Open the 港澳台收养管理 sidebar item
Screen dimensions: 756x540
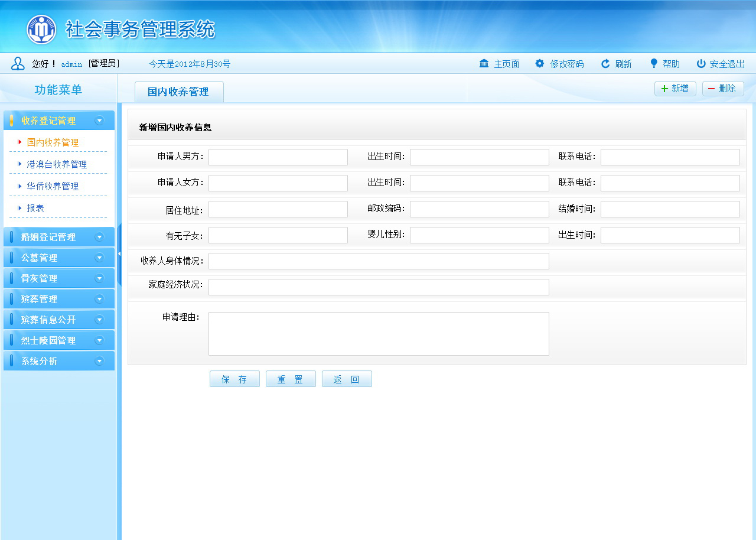click(x=57, y=164)
